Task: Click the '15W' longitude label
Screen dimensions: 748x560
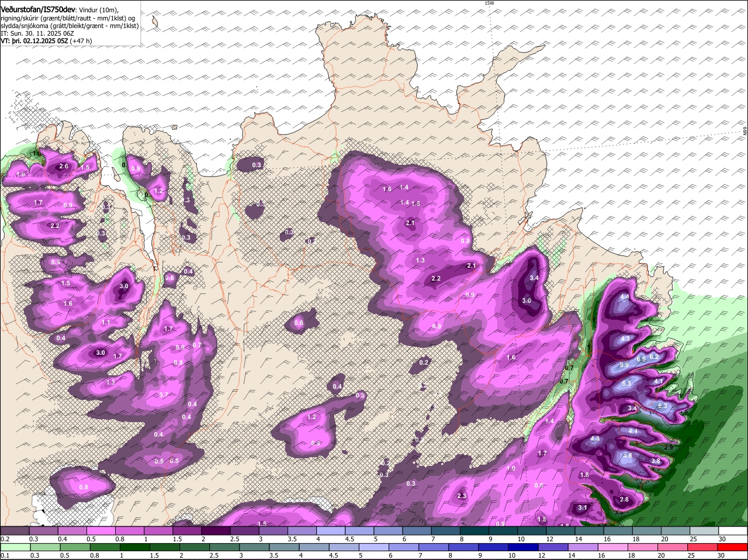Action: coord(489,3)
